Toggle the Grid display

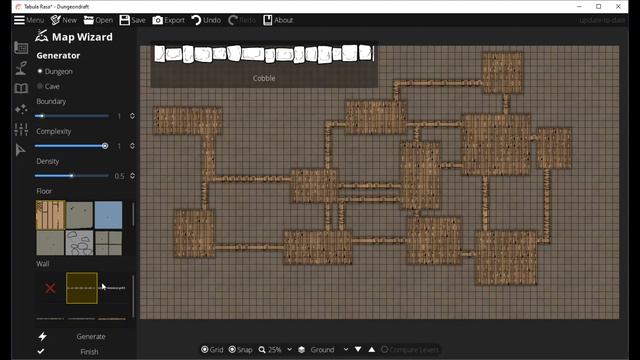[212, 350]
